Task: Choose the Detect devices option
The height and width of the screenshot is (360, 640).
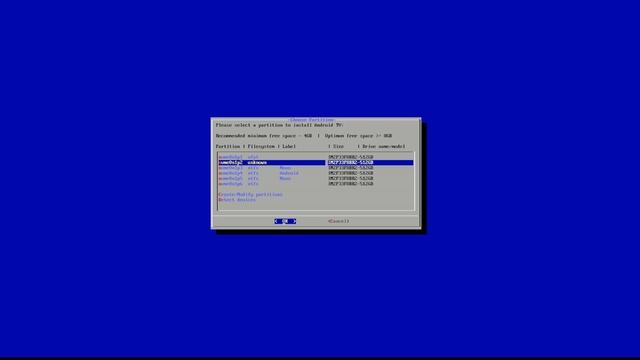Action: point(237,200)
